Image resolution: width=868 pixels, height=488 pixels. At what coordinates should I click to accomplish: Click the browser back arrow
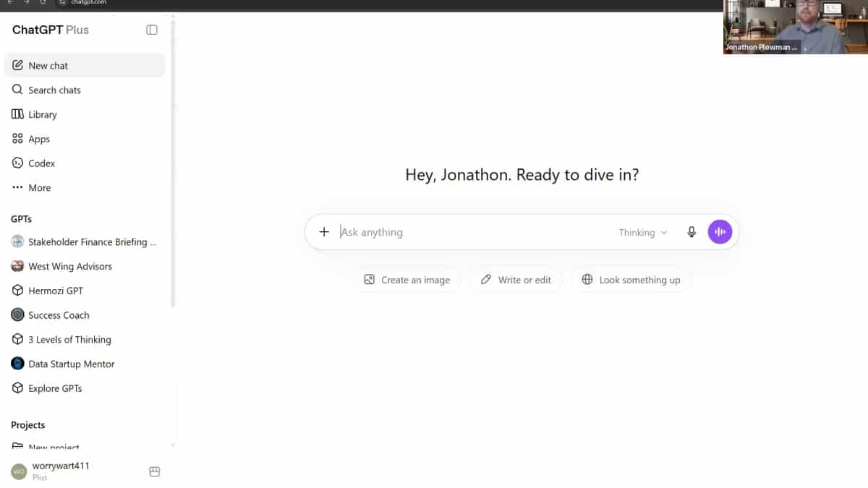[9, 3]
